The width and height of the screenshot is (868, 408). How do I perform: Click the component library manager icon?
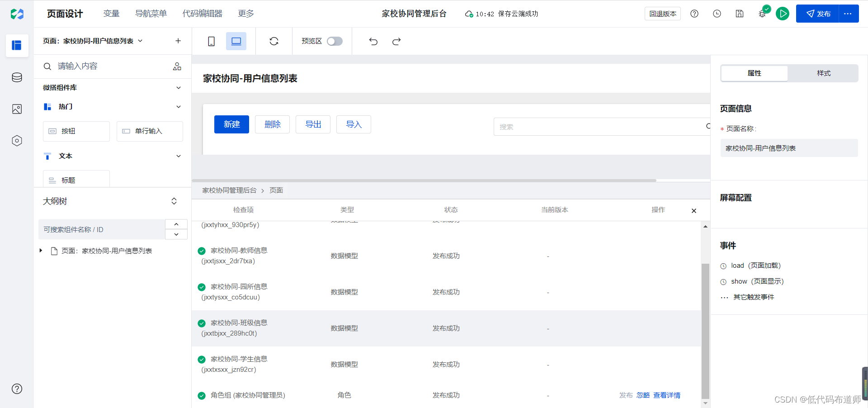point(177,66)
